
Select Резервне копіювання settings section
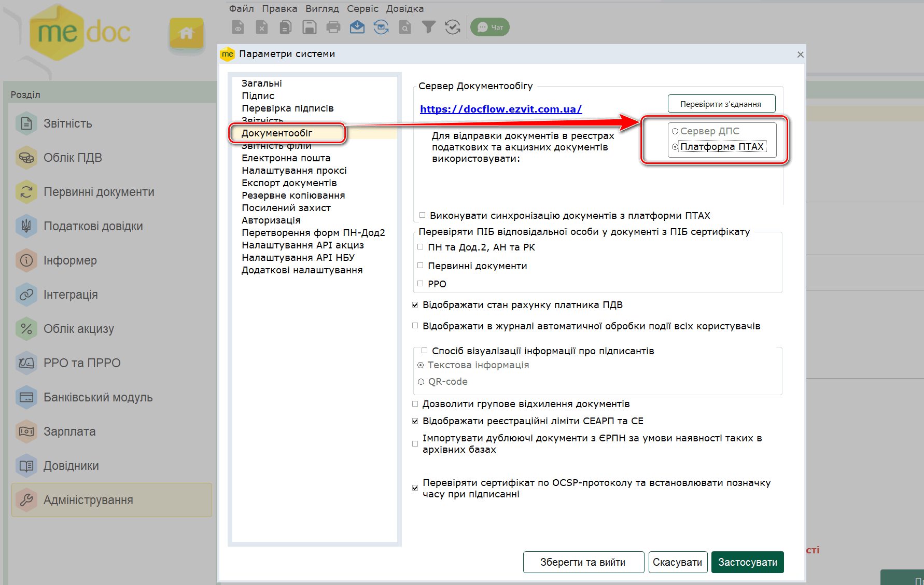[293, 196]
